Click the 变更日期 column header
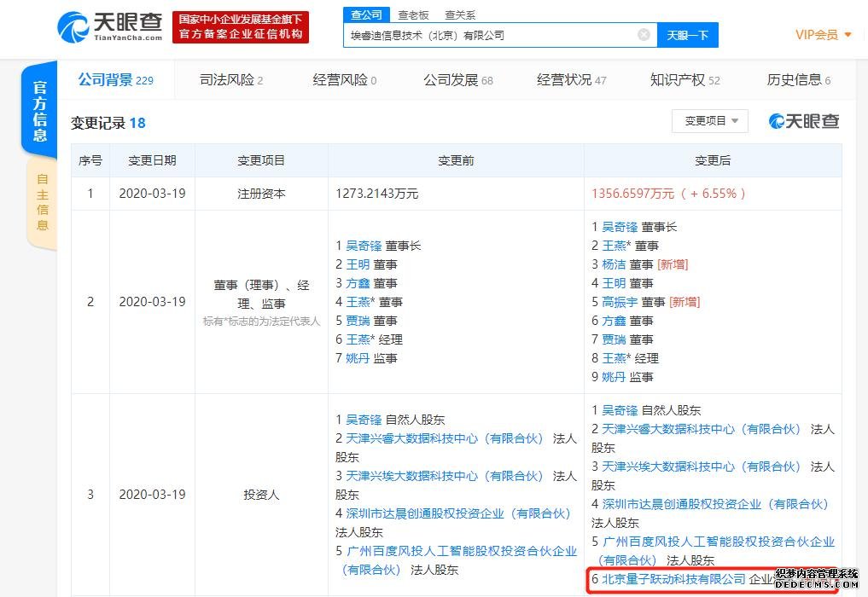This screenshot has width=868, height=597. pyautogui.click(x=152, y=160)
